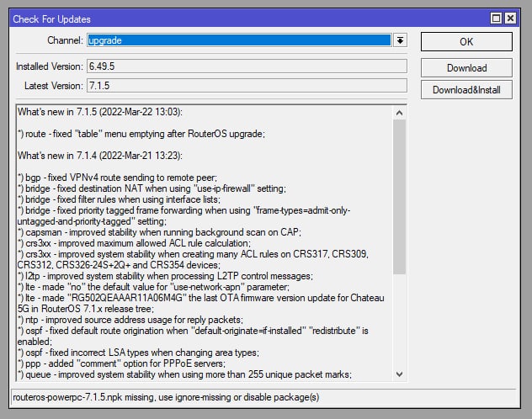The width and height of the screenshot is (532, 419).
Task: Click the route fixed table menu line
Action: point(141,134)
